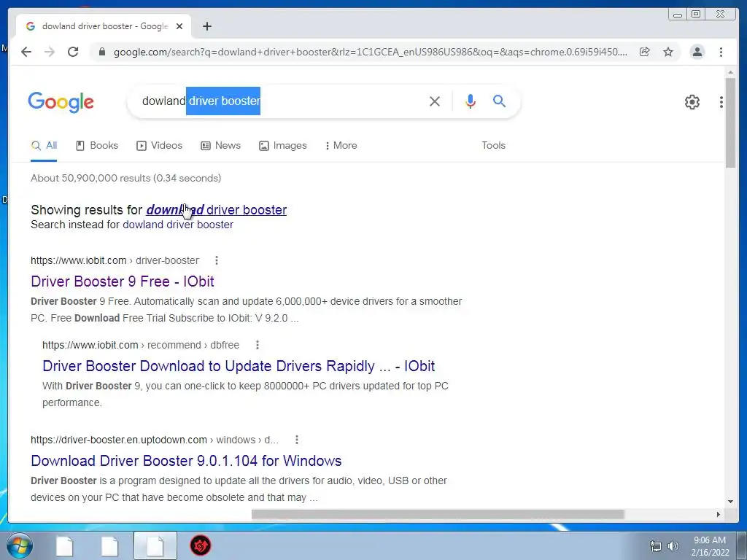Select the first blank taskbar document icon

[x=65, y=545]
